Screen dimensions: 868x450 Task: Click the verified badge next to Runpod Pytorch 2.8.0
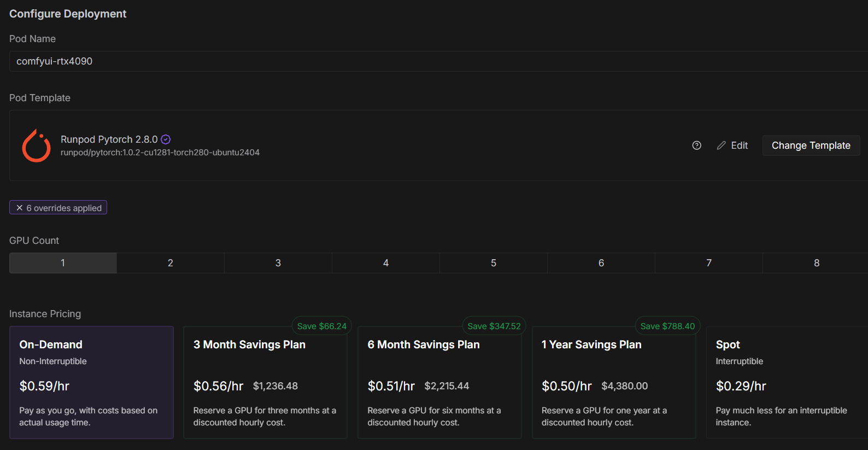(x=166, y=139)
